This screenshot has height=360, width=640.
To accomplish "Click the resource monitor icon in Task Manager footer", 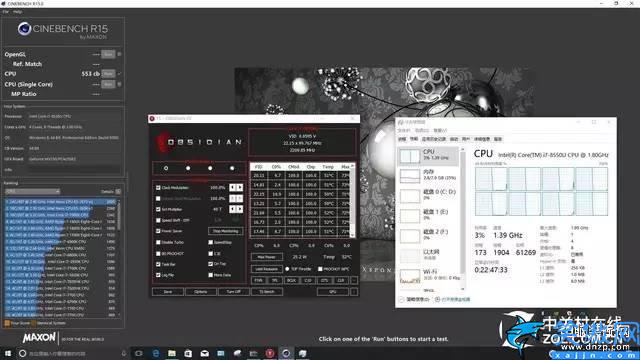I will [437, 299].
